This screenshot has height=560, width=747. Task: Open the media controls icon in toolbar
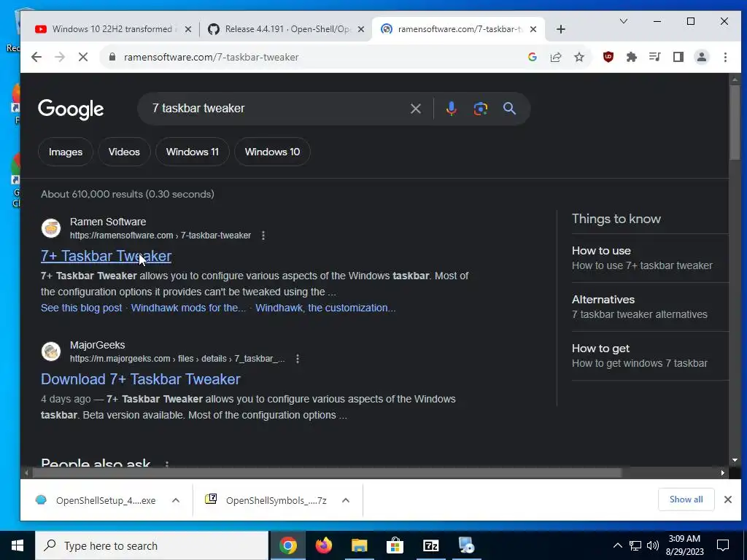pyautogui.click(x=654, y=57)
